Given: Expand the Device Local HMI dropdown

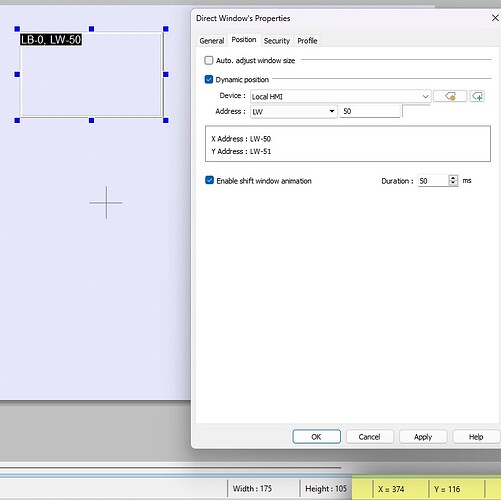Looking at the screenshot, I should coord(340,97).
